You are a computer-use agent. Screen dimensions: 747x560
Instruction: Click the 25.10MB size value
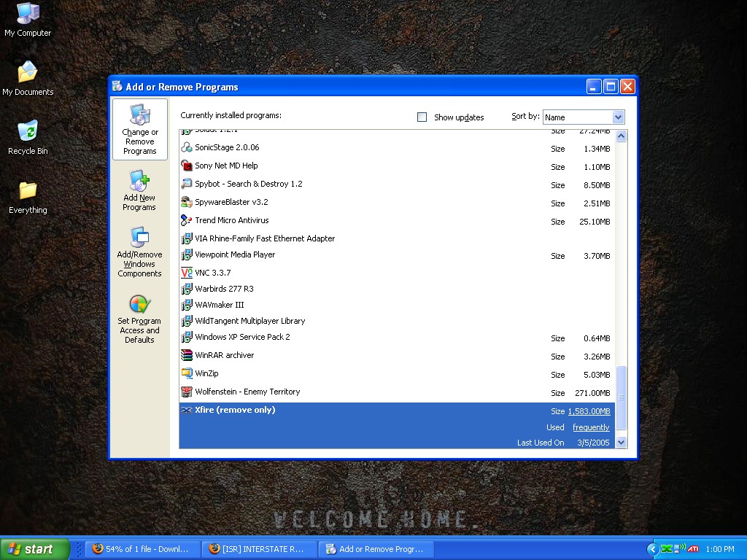[595, 222]
